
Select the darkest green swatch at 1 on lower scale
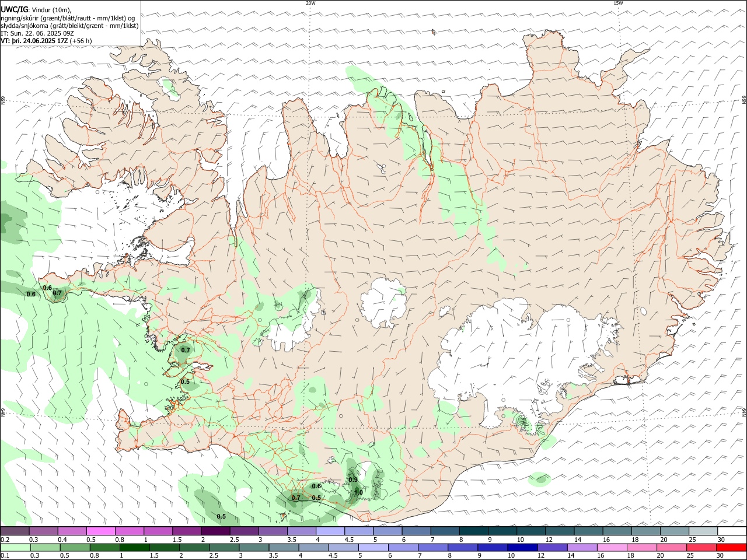[x=135, y=548]
